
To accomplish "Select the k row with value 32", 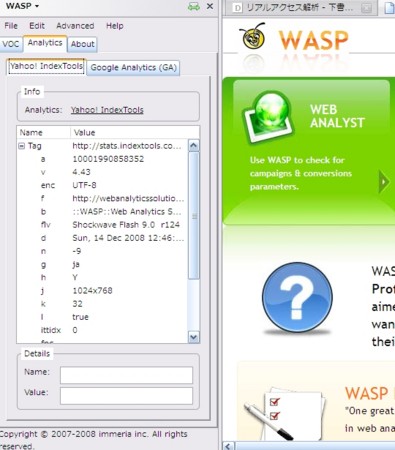I will (103, 304).
